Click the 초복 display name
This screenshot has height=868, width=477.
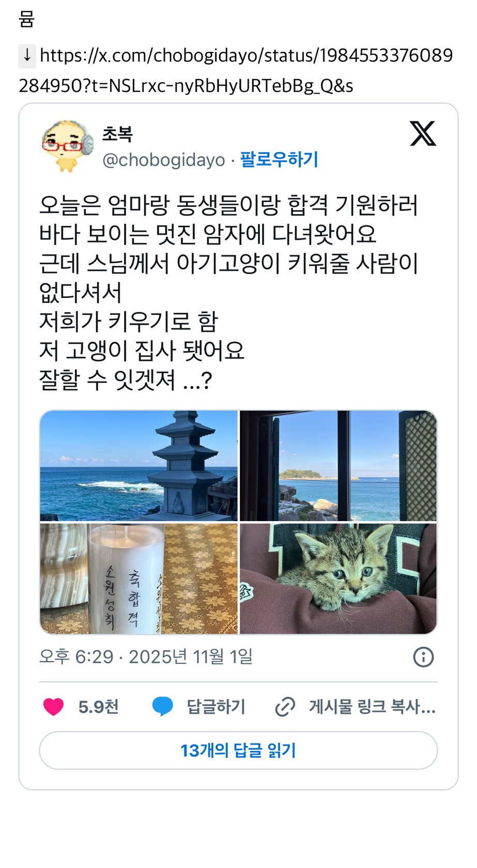tap(117, 134)
